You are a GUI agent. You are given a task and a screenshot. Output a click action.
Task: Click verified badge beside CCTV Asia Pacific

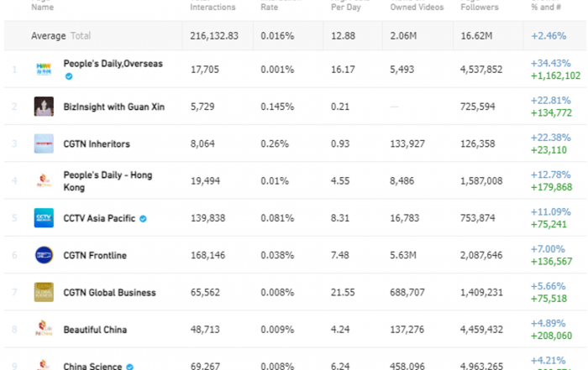point(143,219)
